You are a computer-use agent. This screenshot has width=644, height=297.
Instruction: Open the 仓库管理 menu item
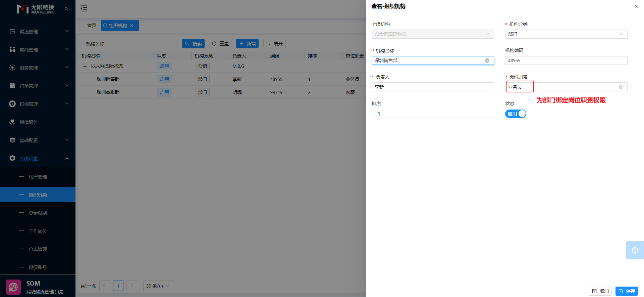(x=38, y=249)
